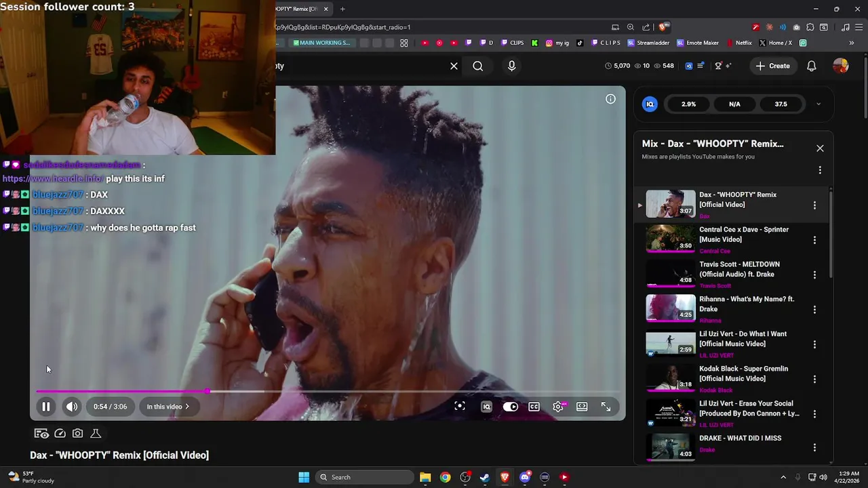The image size is (868, 488).
Task: Toggle theater mode in the player
Action: click(582, 407)
